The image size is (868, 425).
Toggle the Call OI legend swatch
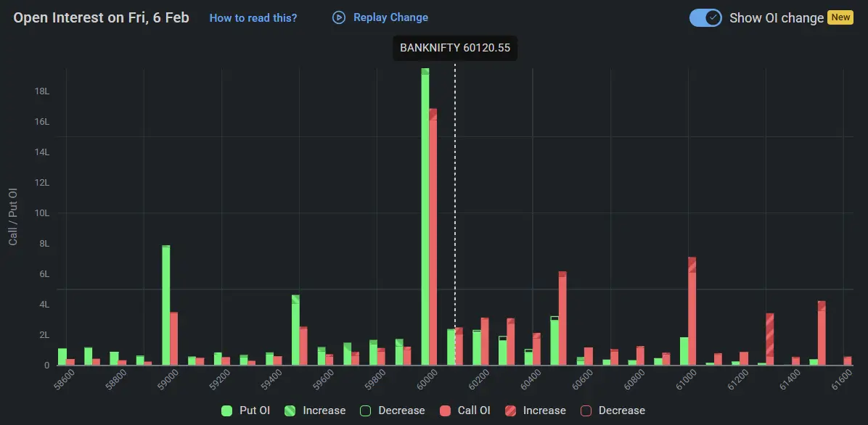click(445, 410)
